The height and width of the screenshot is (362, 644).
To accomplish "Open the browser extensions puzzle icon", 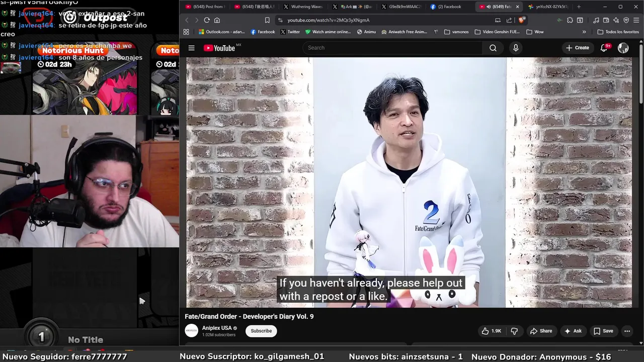I will point(570,20).
